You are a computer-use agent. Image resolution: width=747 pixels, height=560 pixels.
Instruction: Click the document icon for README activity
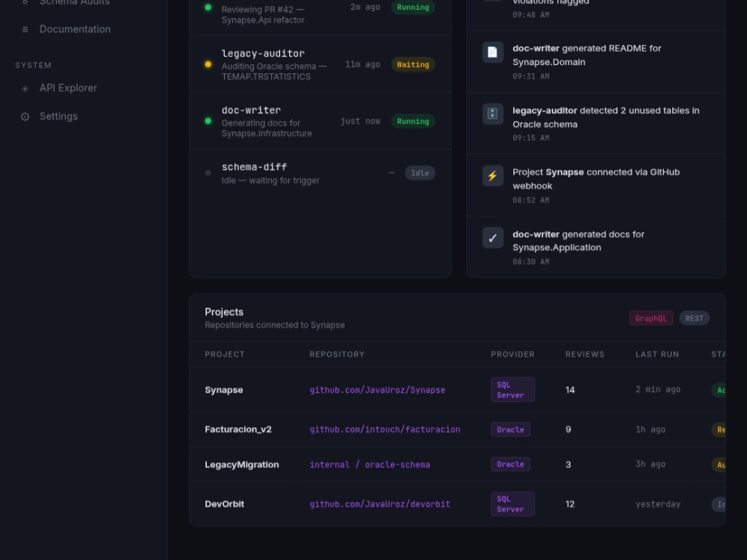(492, 52)
